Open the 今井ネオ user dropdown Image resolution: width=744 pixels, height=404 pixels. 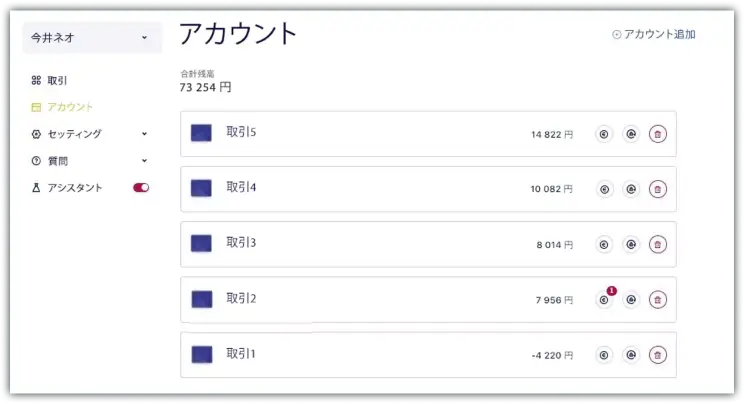92,38
